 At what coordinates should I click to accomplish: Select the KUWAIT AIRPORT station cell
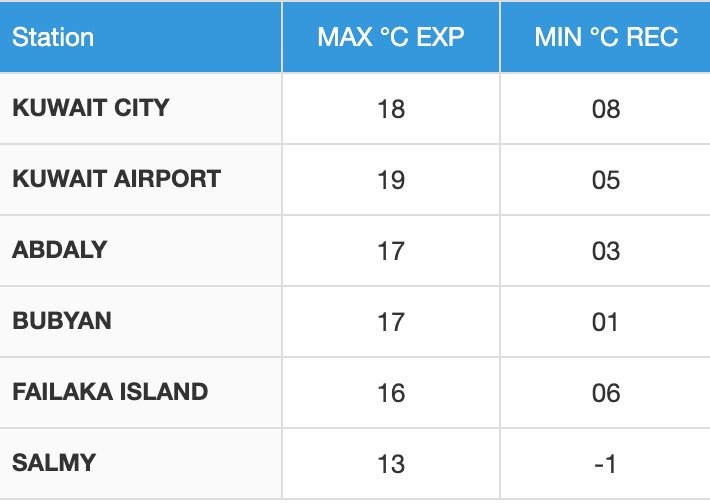pos(116,179)
